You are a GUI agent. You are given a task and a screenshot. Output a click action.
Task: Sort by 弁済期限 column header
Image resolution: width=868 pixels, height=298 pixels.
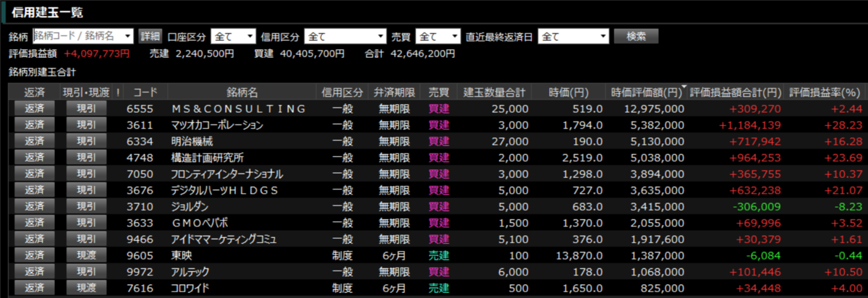(x=393, y=92)
